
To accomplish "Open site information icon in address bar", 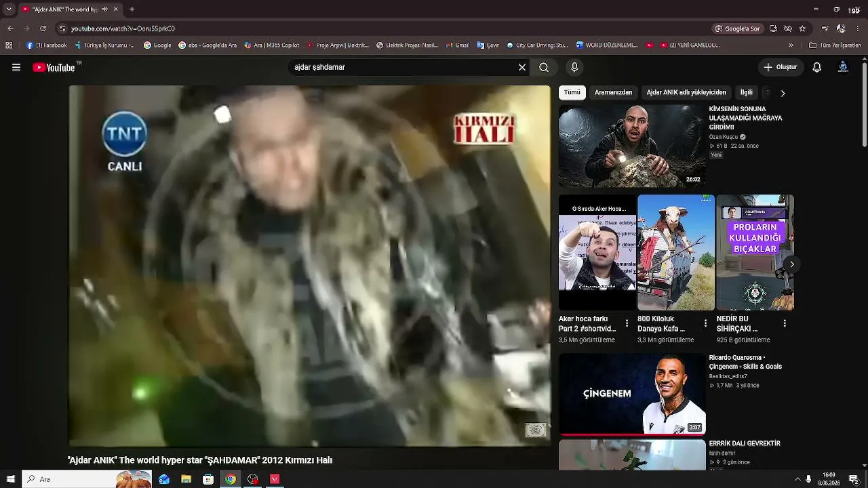I will click(x=62, y=28).
